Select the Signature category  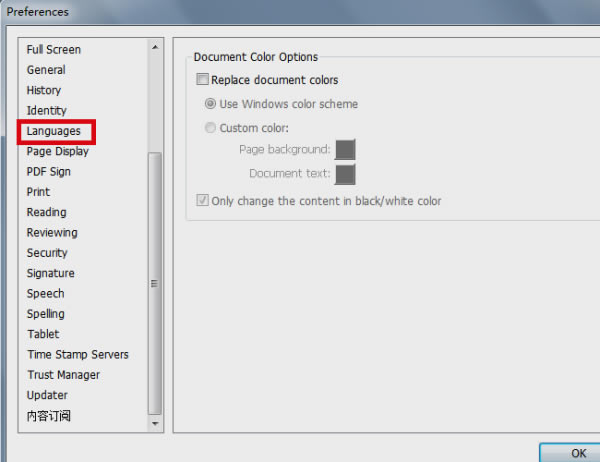[x=51, y=273]
